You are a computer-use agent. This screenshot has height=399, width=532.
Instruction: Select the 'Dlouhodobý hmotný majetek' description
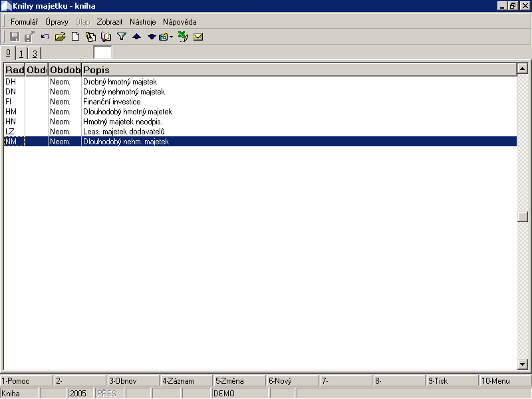point(128,112)
